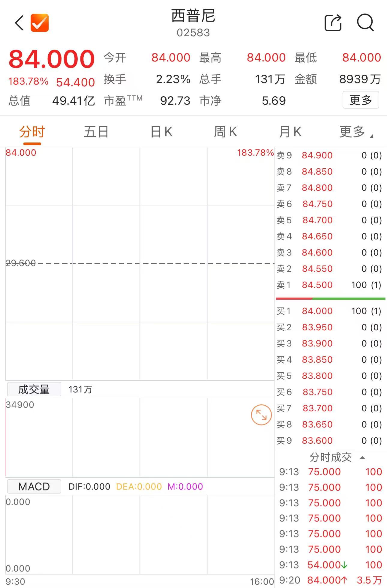Image resolution: width=387 pixels, height=588 pixels.
Task: Switch to the 日K tab
Action: tap(161, 132)
